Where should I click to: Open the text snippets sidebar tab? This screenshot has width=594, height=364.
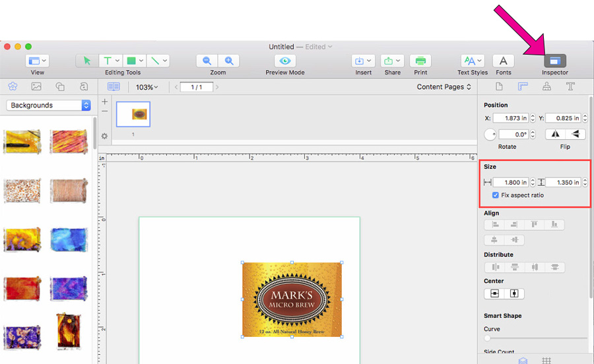(x=84, y=86)
